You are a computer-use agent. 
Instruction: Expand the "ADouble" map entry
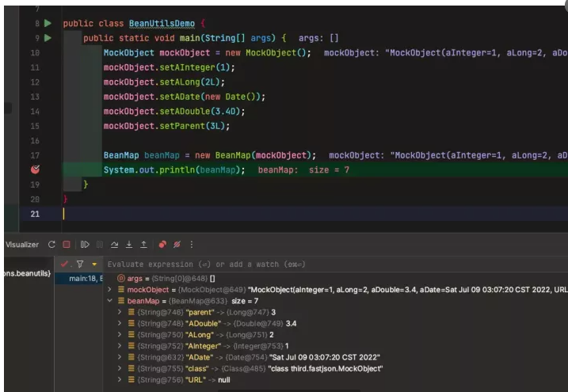(x=120, y=323)
